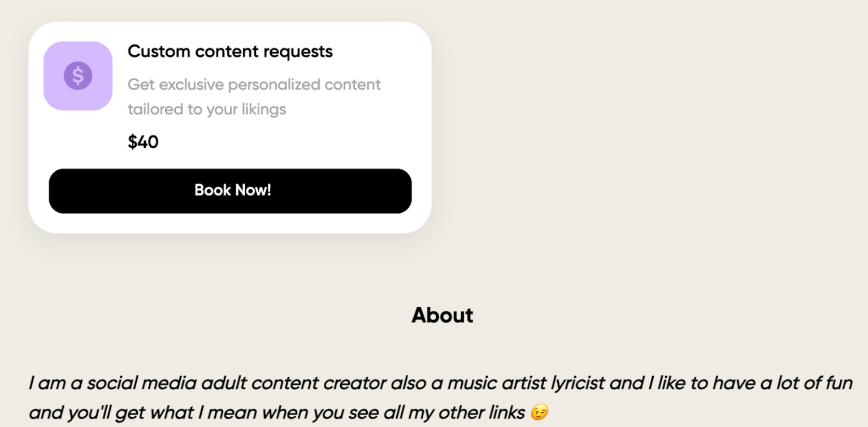
Task: Click the white card's empty area right of $40
Action: pos(294,142)
